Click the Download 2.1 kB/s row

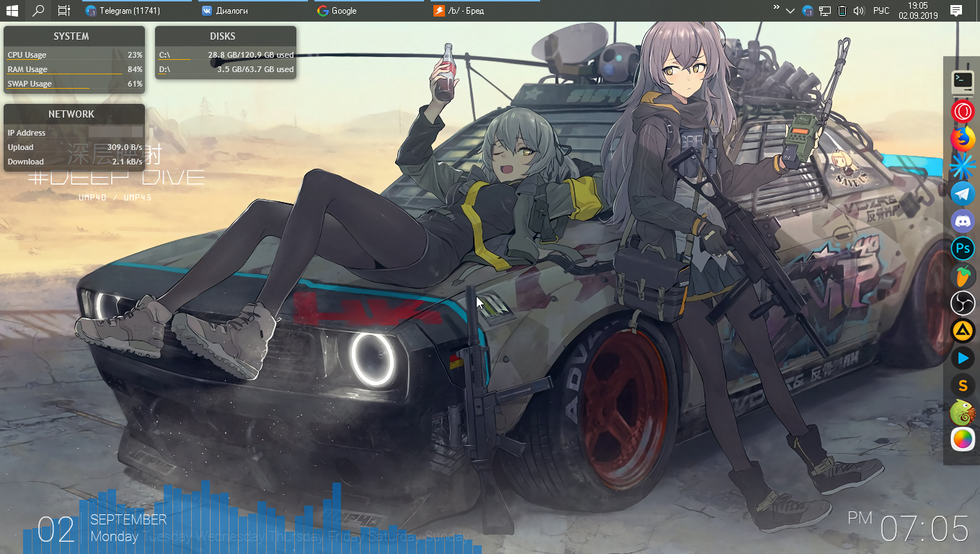(x=74, y=162)
